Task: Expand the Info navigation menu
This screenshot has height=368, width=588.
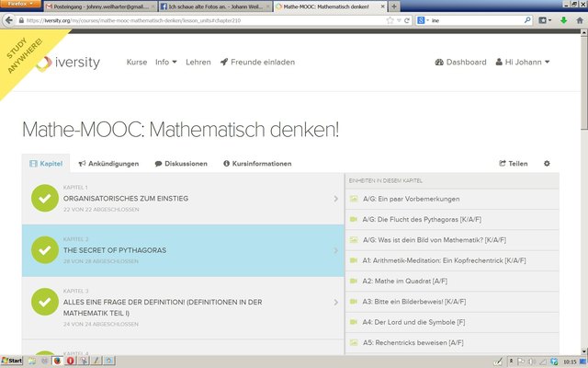Action: tap(165, 62)
